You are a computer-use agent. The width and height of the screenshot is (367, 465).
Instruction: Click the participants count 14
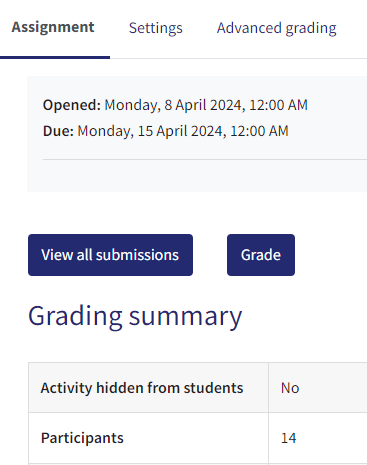pyautogui.click(x=289, y=438)
